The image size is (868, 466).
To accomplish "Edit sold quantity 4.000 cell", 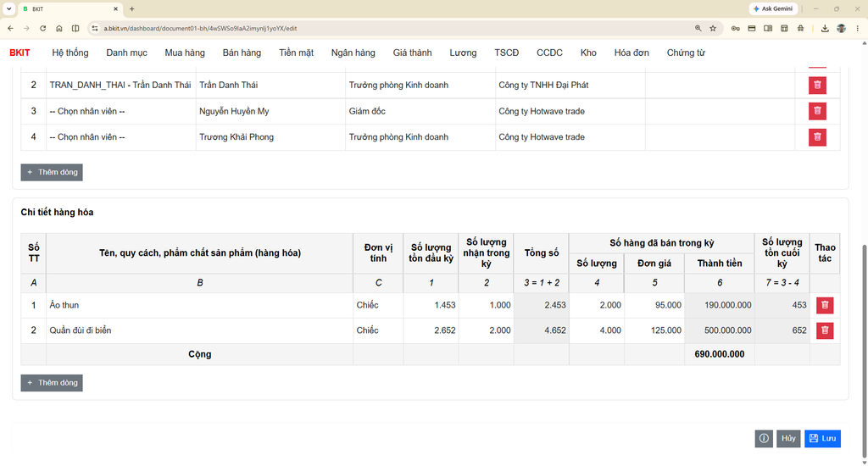I will pyautogui.click(x=597, y=330).
